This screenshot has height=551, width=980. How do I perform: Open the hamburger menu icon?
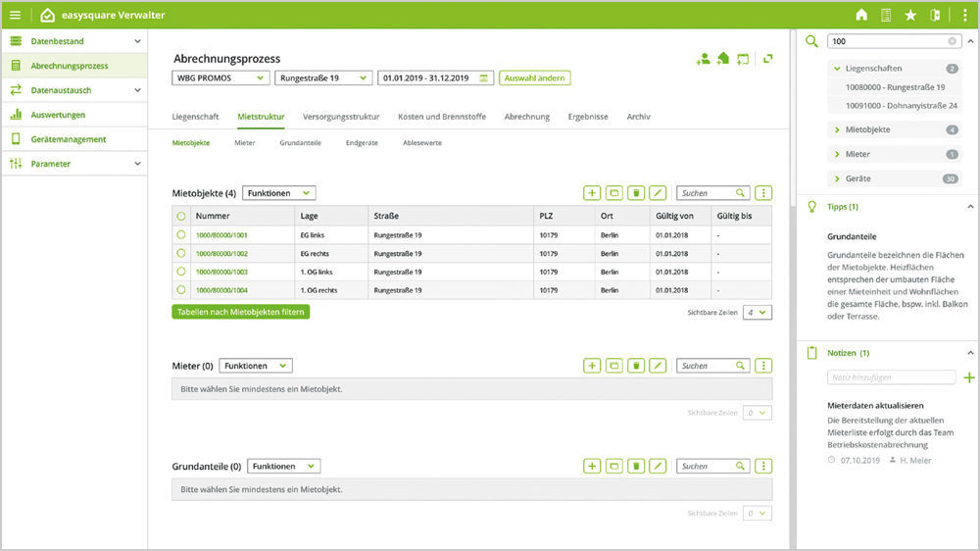tap(15, 15)
